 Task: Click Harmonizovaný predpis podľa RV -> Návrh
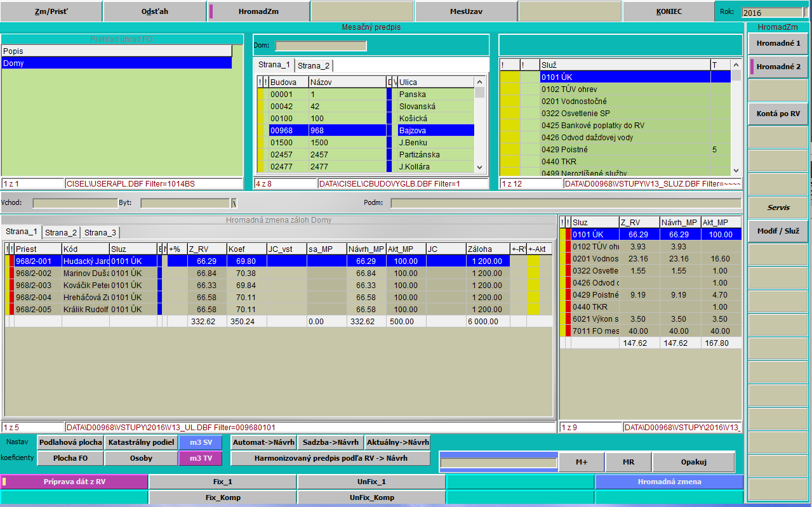pyautogui.click(x=330, y=458)
